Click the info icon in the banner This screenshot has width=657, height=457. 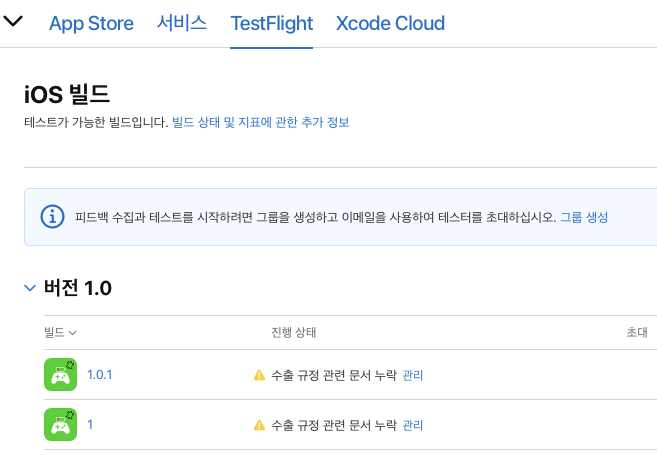click(x=52, y=217)
